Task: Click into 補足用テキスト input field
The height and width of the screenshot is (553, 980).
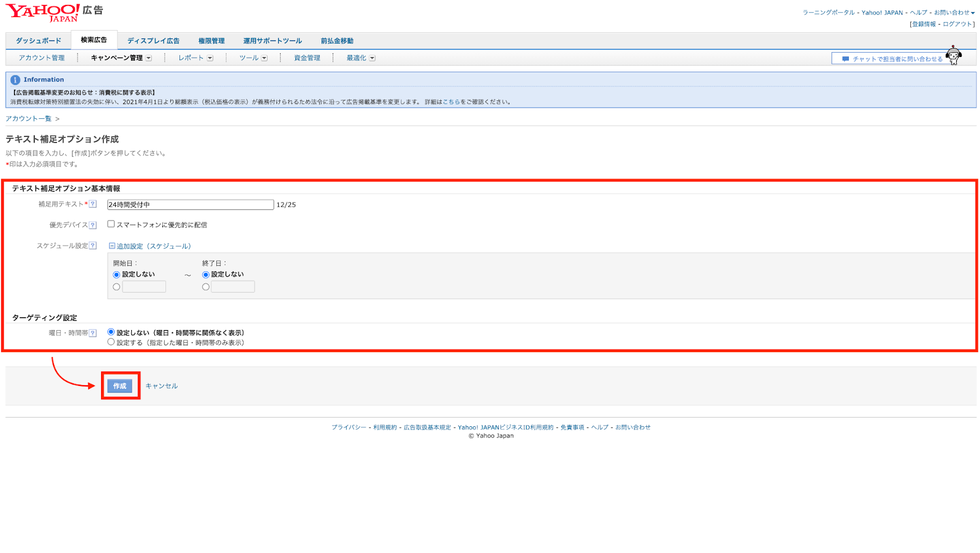Action: [190, 205]
